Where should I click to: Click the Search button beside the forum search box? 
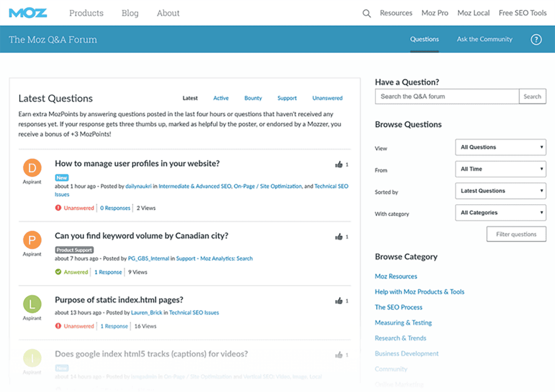coord(532,96)
